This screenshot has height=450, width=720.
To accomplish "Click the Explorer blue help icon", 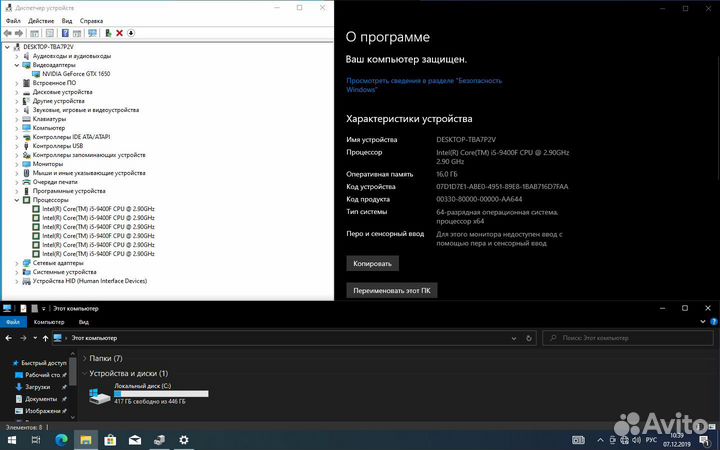I will 714,322.
